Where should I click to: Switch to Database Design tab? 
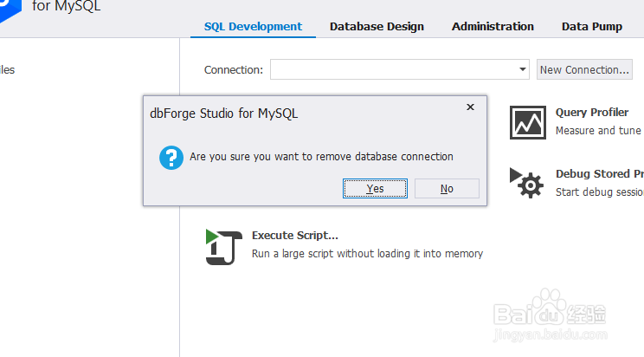click(x=377, y=27)
